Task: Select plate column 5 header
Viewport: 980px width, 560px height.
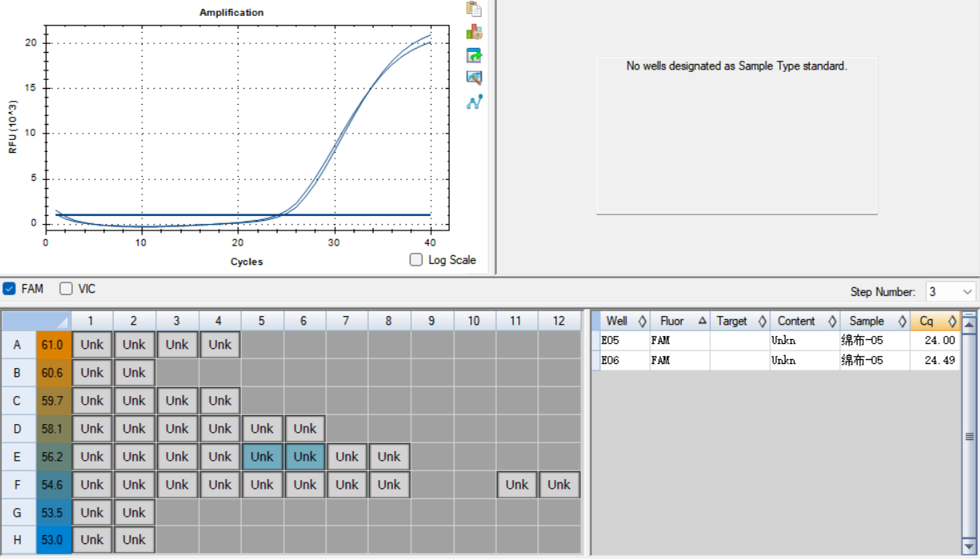Action: point(262,321)
